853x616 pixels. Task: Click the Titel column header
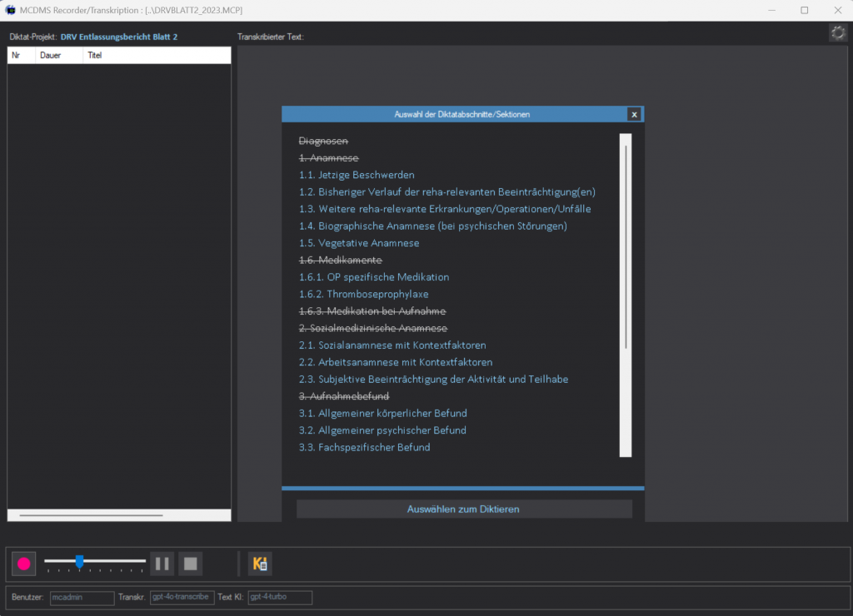tap(95, 56)
